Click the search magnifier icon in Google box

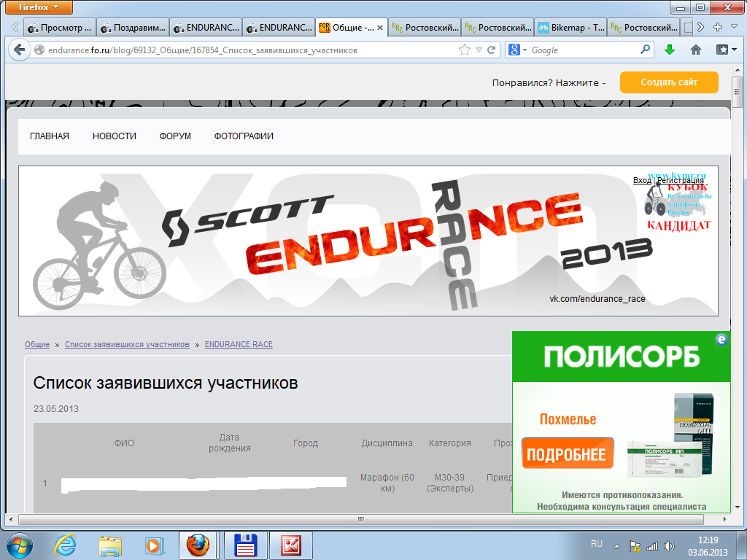point(645,50)
